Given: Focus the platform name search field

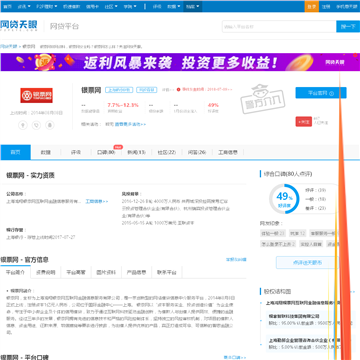Looking at the screenshot, I should point(279,27).
